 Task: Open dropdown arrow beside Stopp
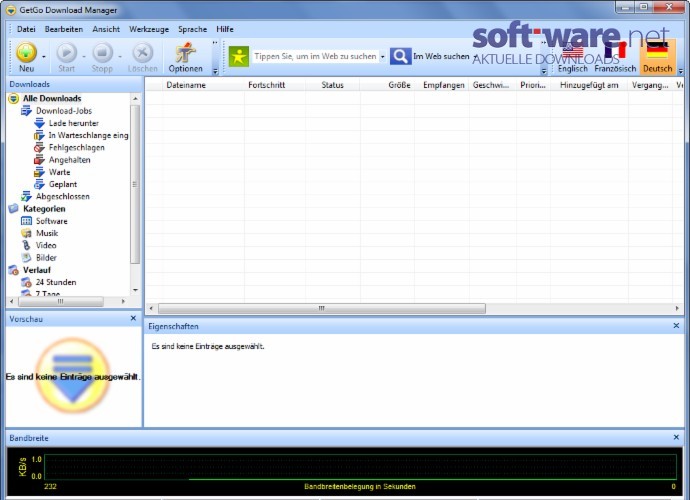(x=120, y=57)
